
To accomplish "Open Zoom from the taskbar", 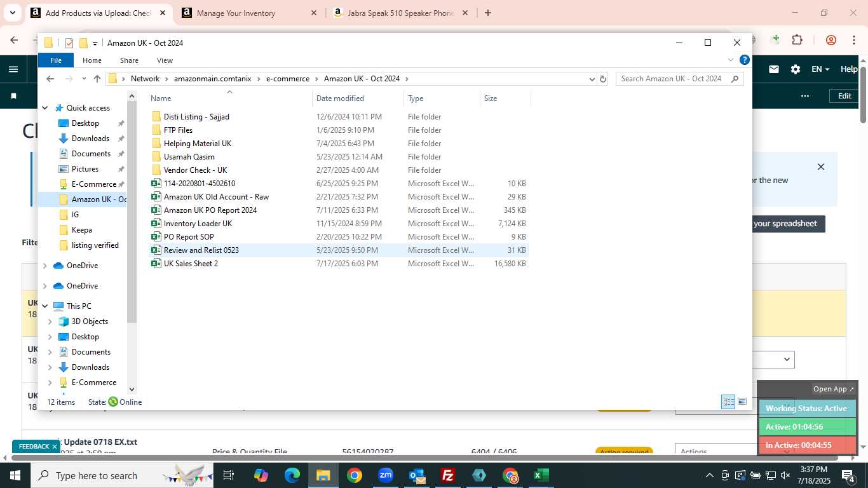I will [x=386, y=475].
